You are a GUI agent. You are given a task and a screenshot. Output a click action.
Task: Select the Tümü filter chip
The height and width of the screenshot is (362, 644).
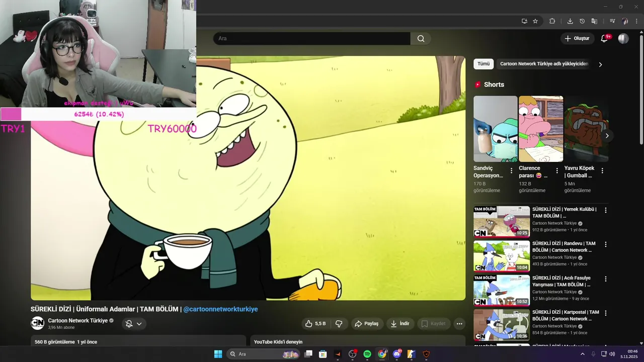coord(484,64)
